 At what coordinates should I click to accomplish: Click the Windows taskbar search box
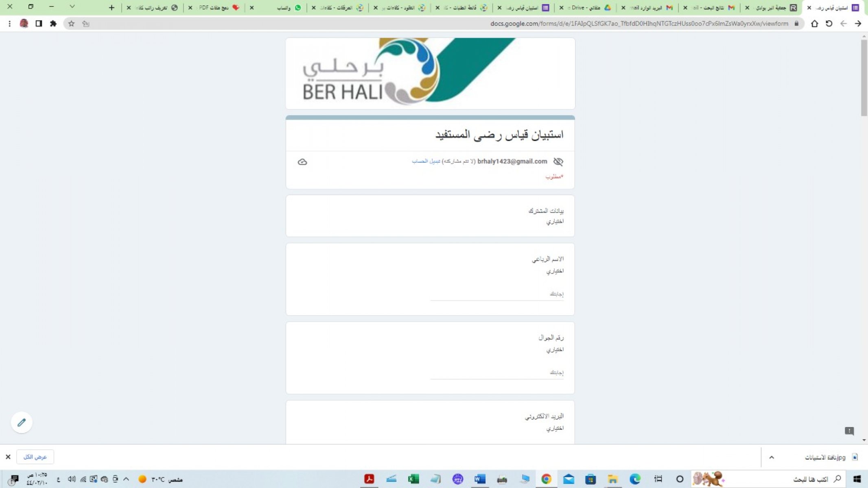point(769,479)
